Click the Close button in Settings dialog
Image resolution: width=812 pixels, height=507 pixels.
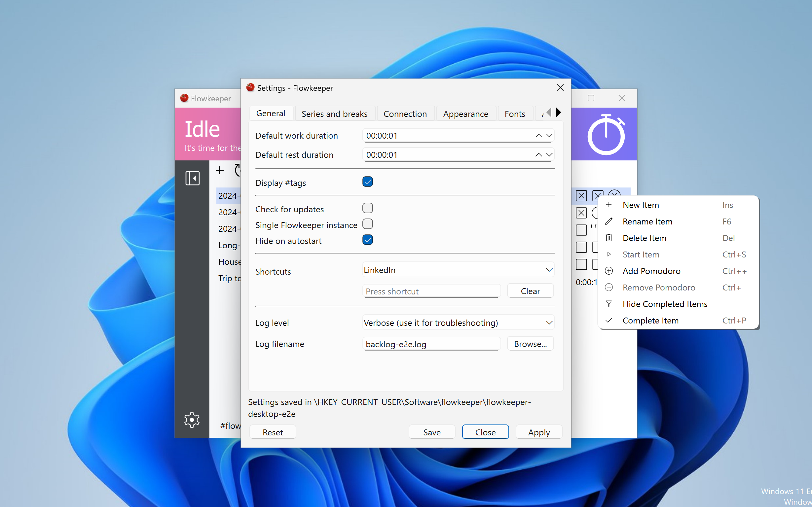[x=485, y=432]
